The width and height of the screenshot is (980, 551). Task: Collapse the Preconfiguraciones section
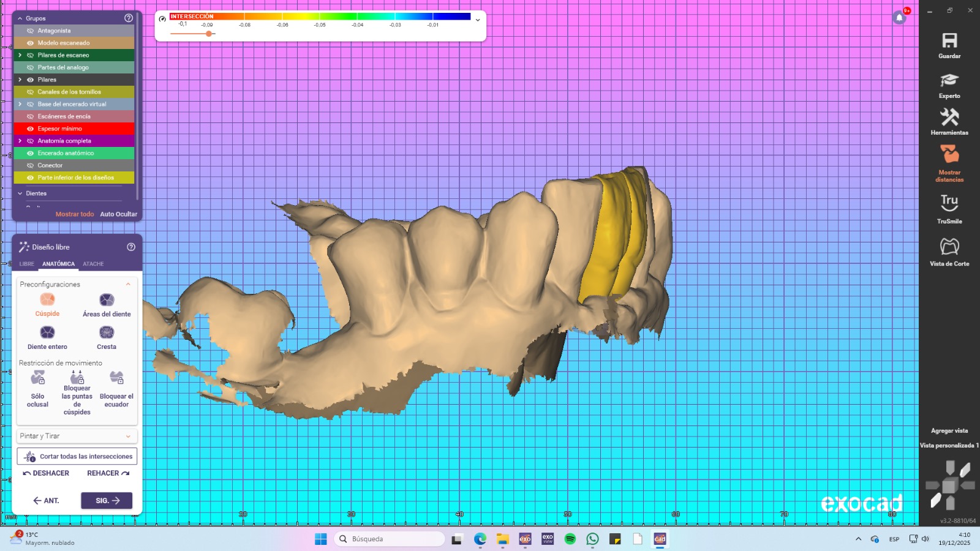(x=128, y=284)
